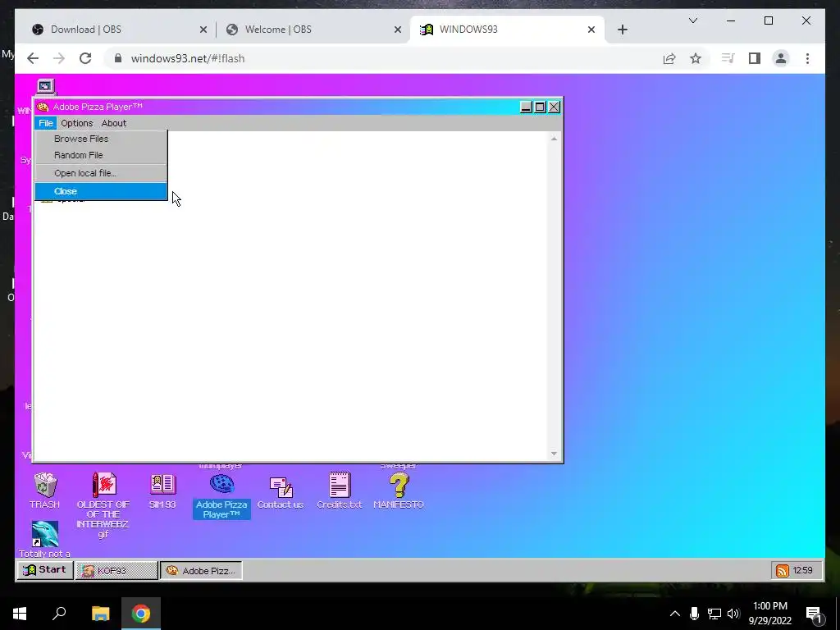
Task: Open the TRASH desktop icon
Action: pyautogui.click(x=44, y=491)
